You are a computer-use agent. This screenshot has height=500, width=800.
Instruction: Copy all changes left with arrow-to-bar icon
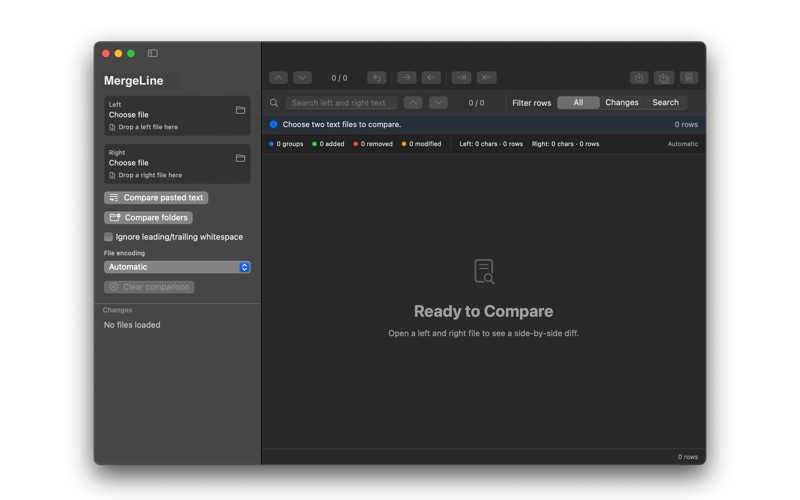pyautogui.click(x=487, y=78)
